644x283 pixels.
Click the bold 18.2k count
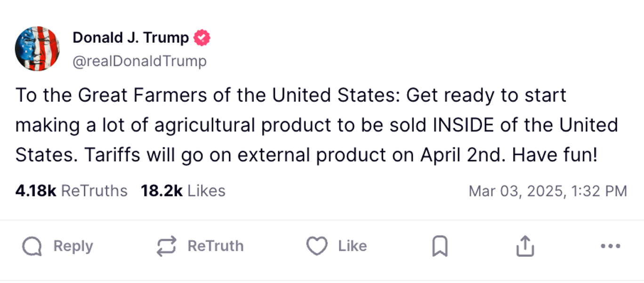[161, 191]
